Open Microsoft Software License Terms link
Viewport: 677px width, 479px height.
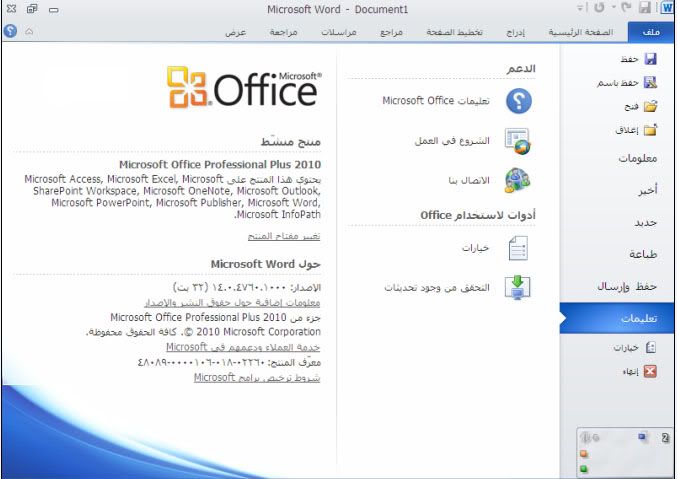point(257,378)
